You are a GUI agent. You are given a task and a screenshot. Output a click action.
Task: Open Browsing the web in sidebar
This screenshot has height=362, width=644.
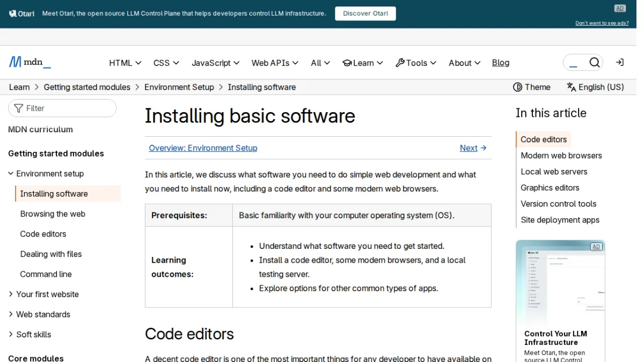click(x=53, y=214)
